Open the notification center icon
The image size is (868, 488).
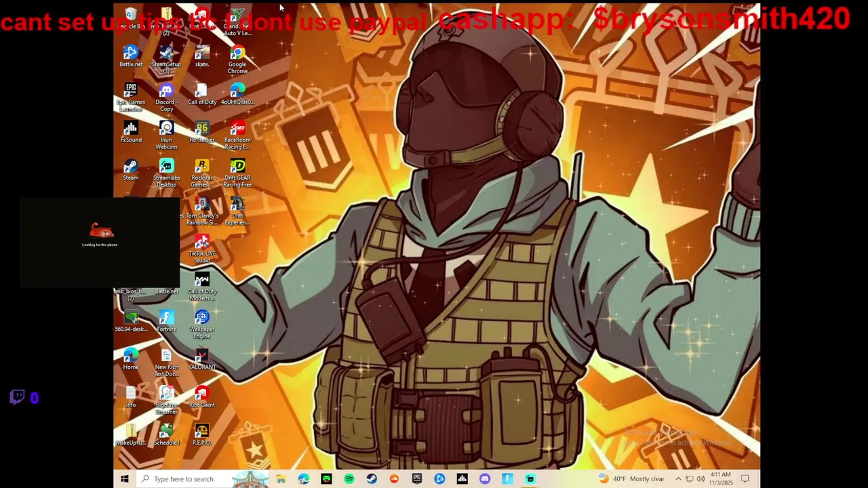point(745,479)
